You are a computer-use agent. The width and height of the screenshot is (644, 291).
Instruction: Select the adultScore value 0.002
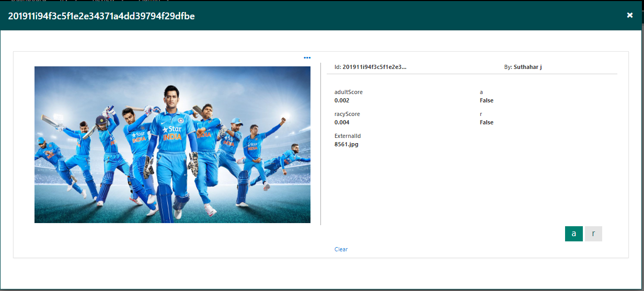point(342,100)
